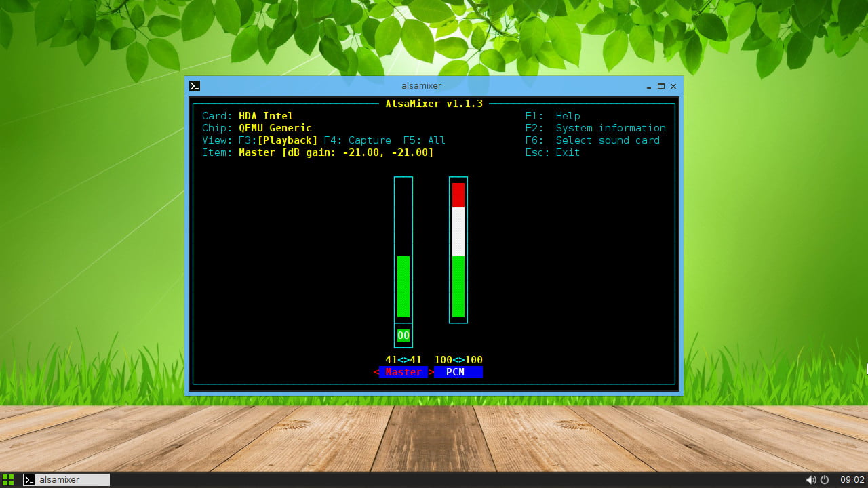Maximize the alsamixer window
Viewport: 868px width, 488px height.
(661, 86)
